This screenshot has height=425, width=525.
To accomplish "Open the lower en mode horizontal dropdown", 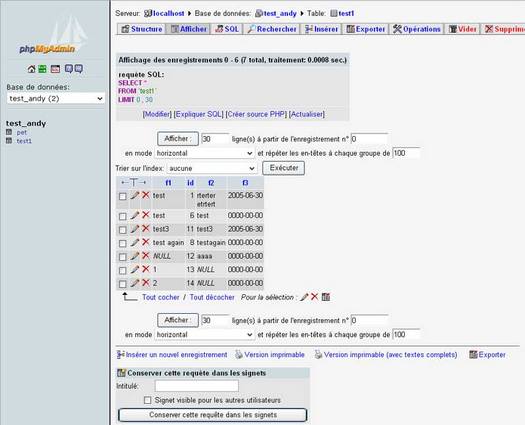I will coord(204,335).
